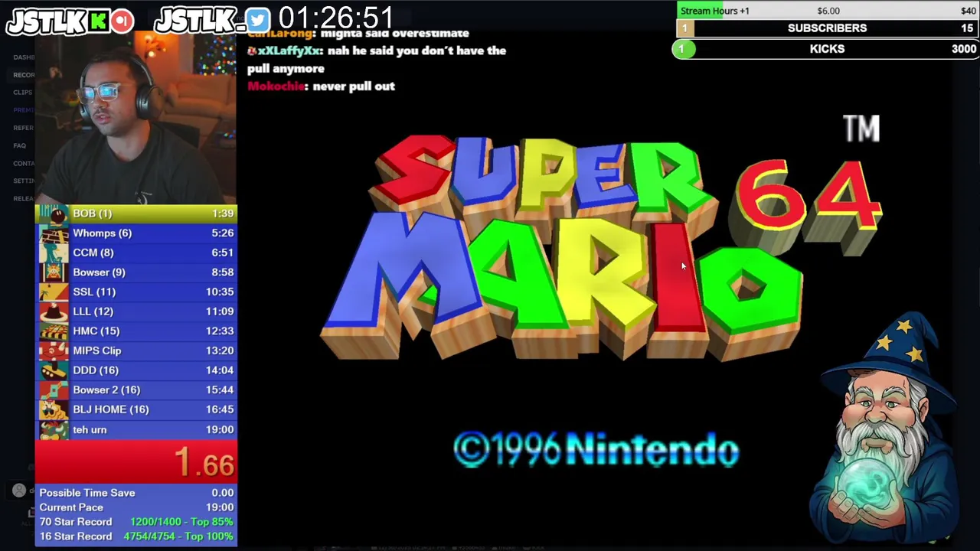Open the Settings sidebar entry
This screenshot has height=551, width=980.
pos(24,181)
